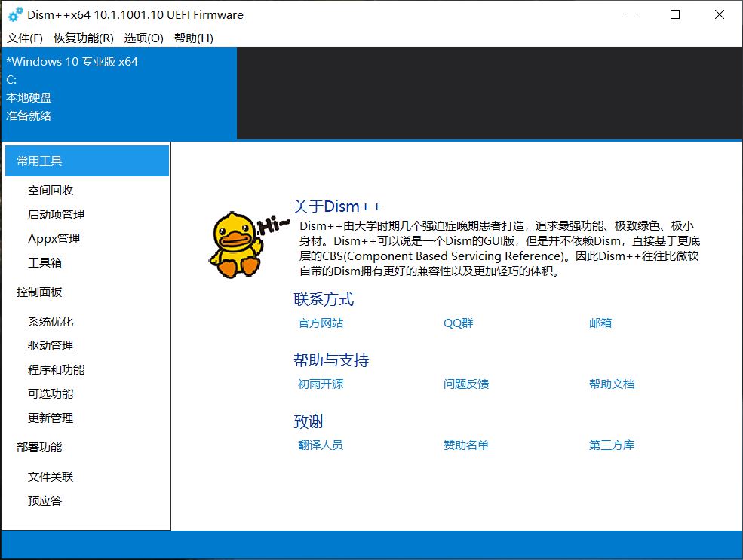Click the yellow duck mascot image
Screen dimensions: 743x560
click(236, 245)
